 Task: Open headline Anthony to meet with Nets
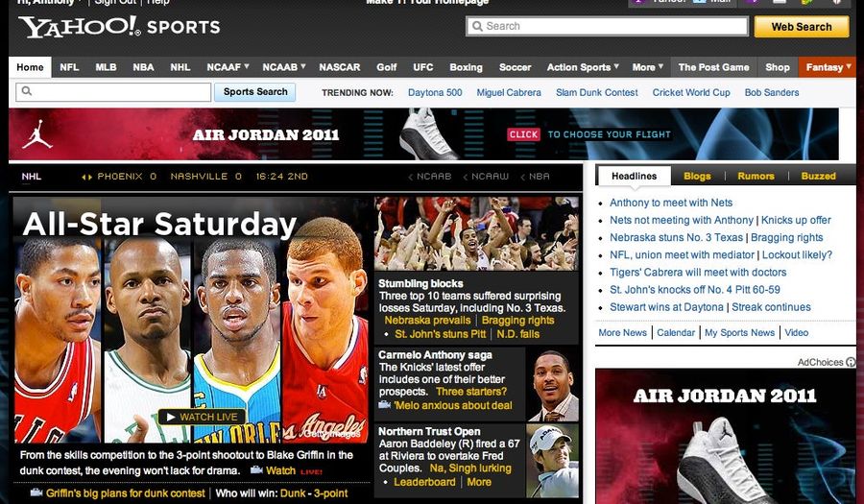coord(671,203)
